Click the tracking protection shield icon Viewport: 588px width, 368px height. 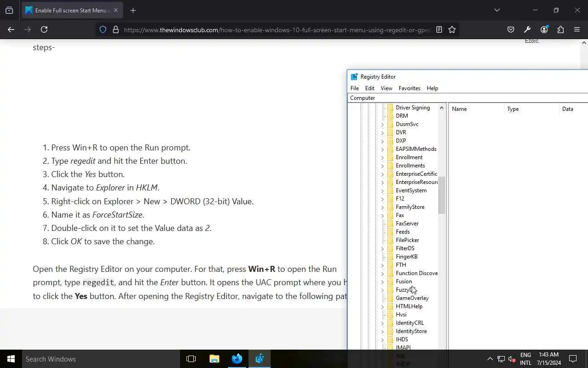coord(103,29)
